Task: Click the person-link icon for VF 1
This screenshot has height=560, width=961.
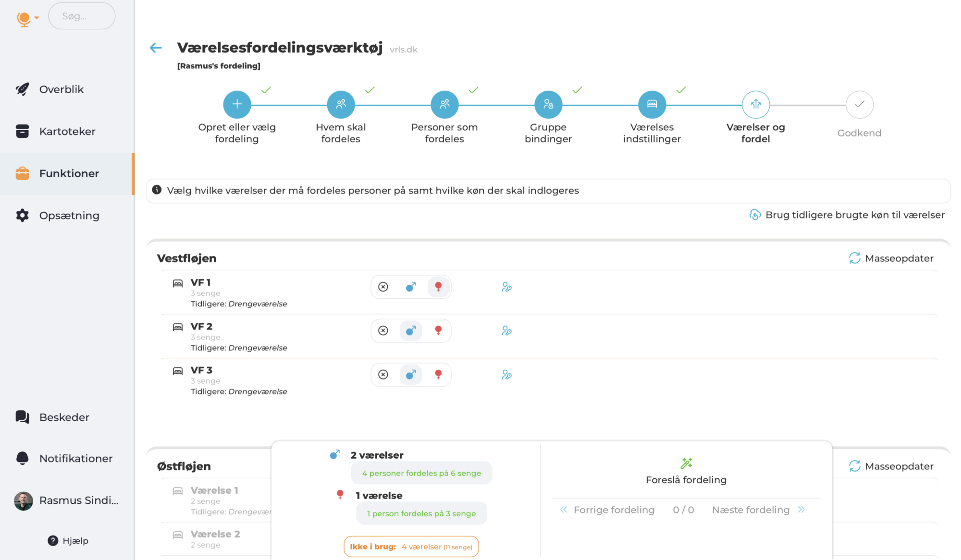Action: pyautogui.click(x=506, y=287)
